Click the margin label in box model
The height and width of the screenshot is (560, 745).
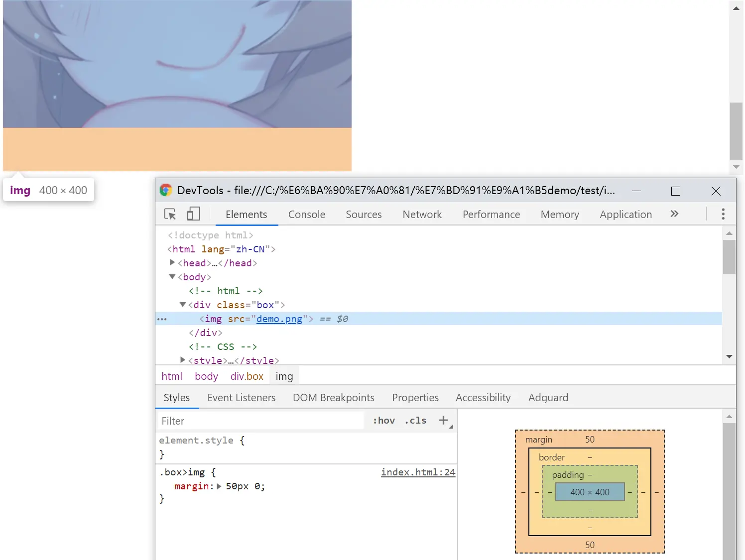539,440
